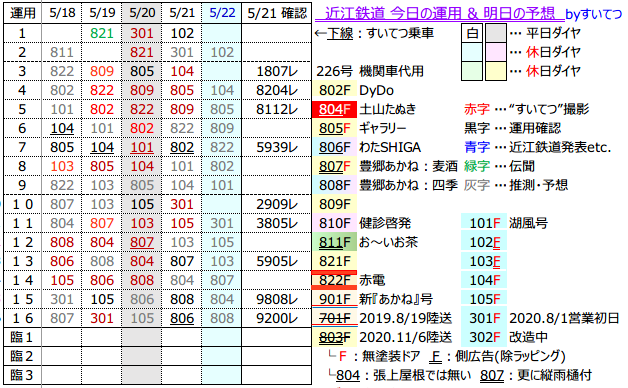Select red 301 in row 16 under 5/19
Viewport: 628px width, 388px height.
[x=102, y=318]
